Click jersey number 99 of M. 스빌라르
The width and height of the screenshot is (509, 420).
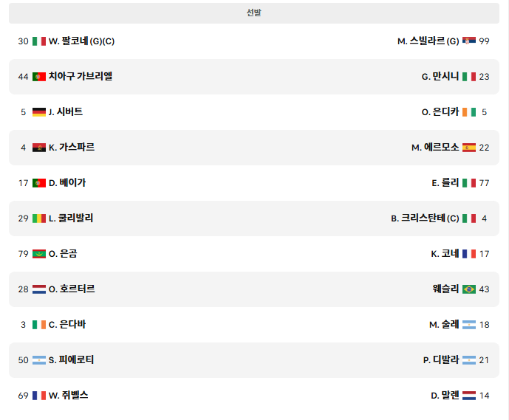tap(484, 41)
